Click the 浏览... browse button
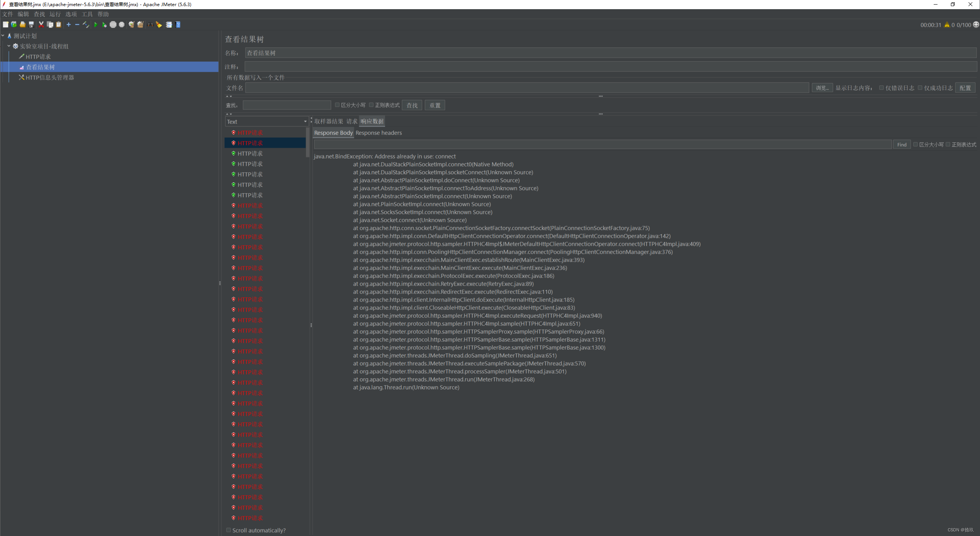This screenshot has height=536, width=980. 822,88
